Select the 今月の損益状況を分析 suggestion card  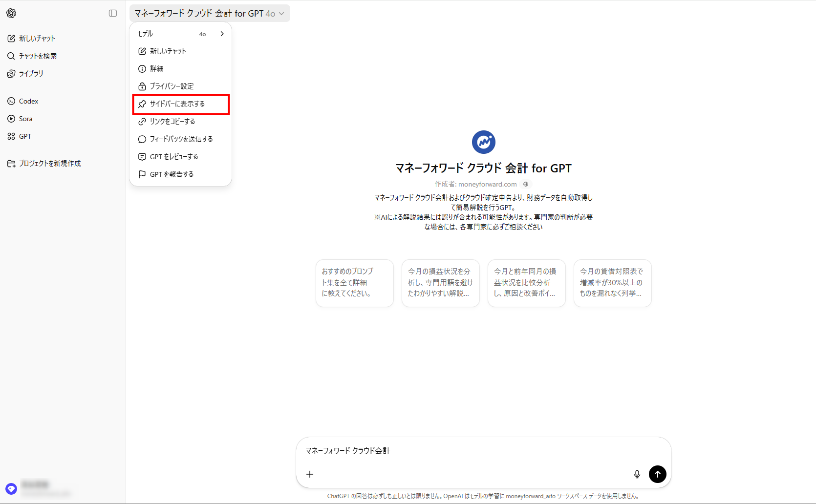pyautogui.click(x=441, y=283)
